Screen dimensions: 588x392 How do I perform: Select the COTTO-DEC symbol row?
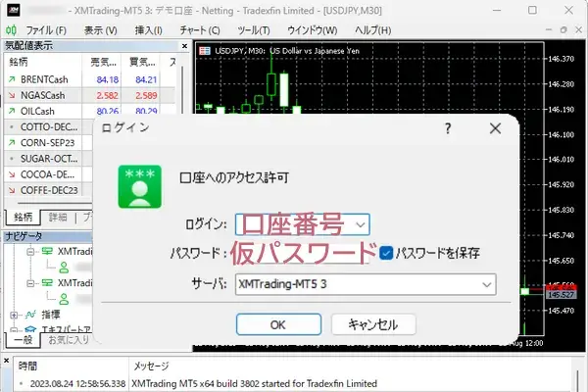[48, 126]
